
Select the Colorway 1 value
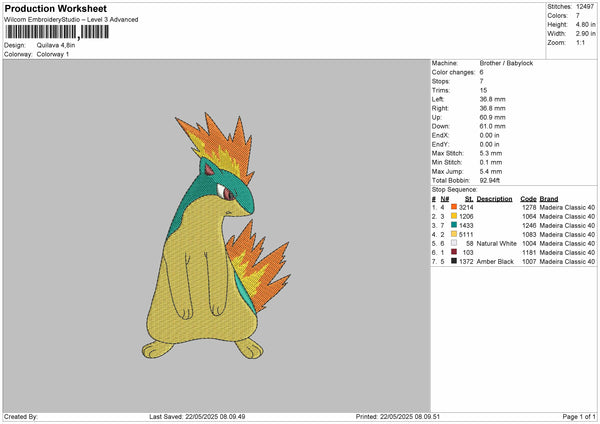(53, 54)
